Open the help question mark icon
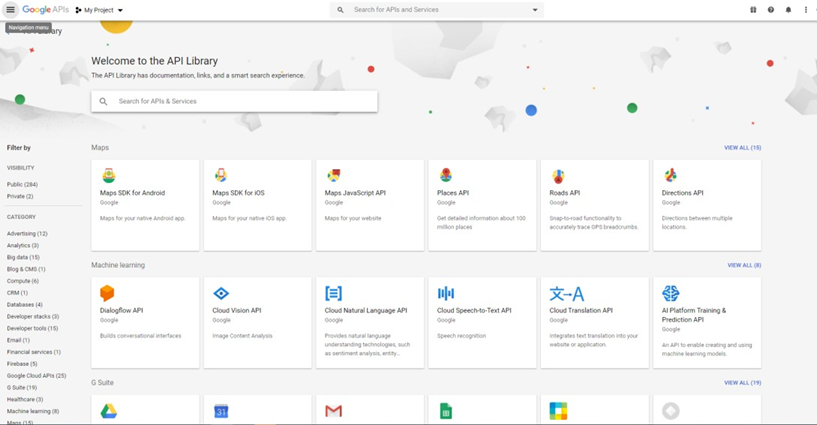The height and width of the screenshot is (425, 817). coord(771,10)
